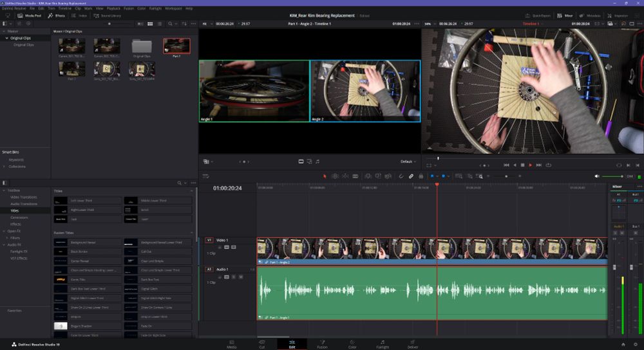Click the Stop playback button

point(522,165)
